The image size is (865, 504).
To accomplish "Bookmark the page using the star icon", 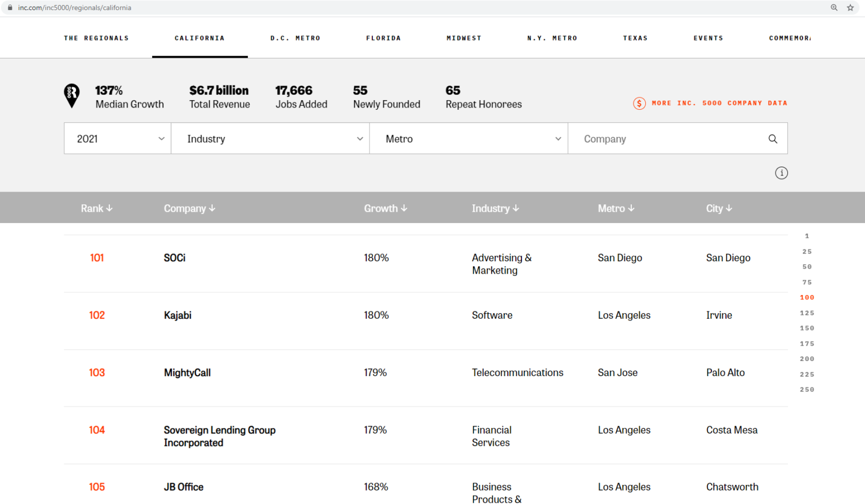I will (x=850, y=8).
